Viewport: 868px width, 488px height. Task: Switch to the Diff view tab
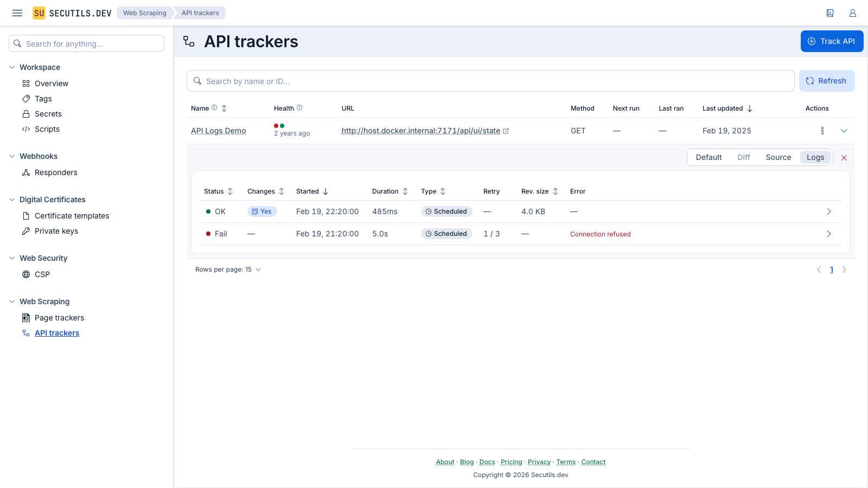tap(744, 157)
